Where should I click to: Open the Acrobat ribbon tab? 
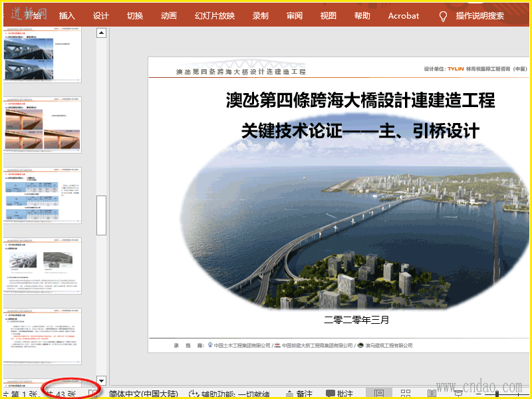(x=404, y=15)
